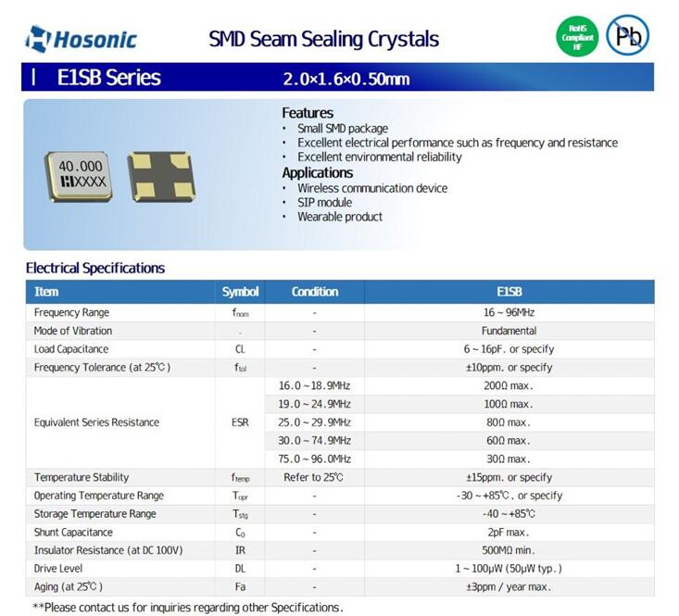Viewport: 679px width, 616px height.
Task: Click the SMD Seam Sealing Crystals title
Action: [x=323, y=39]
